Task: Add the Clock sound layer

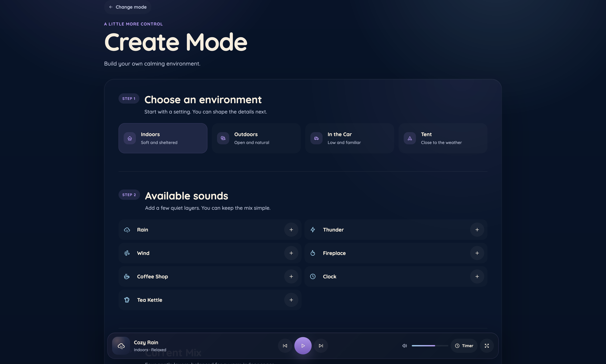Action: (477, 276)
